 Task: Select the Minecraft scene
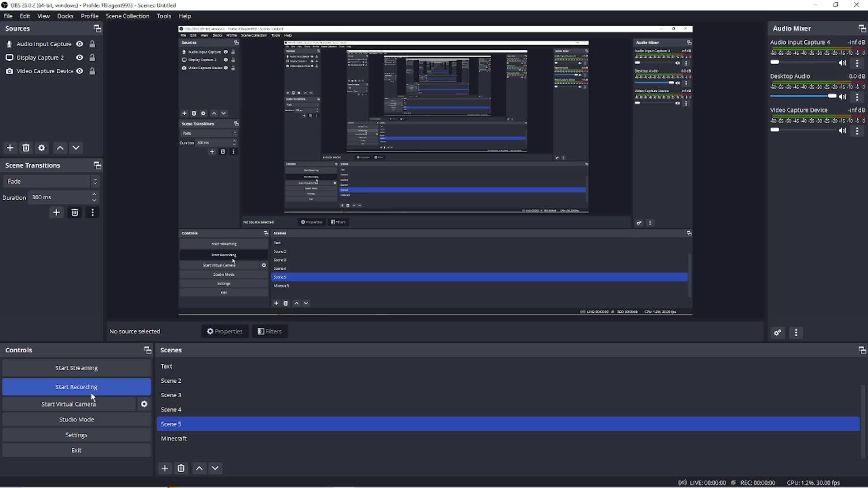tap(508, 438)
